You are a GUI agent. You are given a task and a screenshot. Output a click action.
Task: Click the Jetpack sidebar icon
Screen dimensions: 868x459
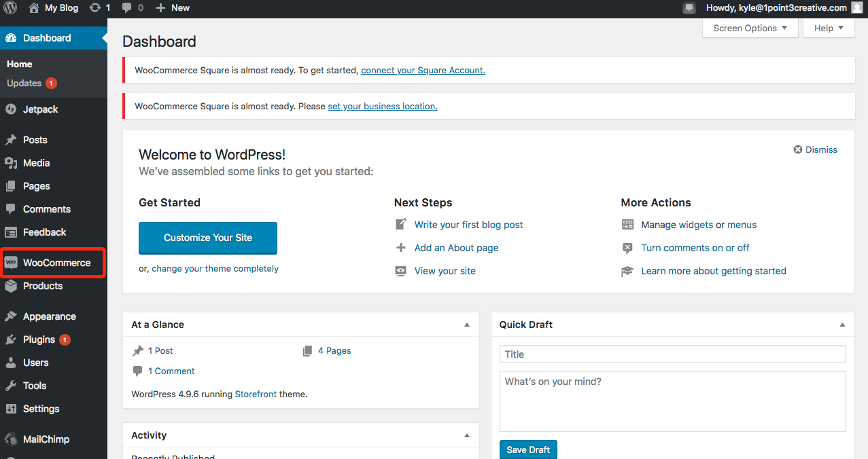[11, 109]
